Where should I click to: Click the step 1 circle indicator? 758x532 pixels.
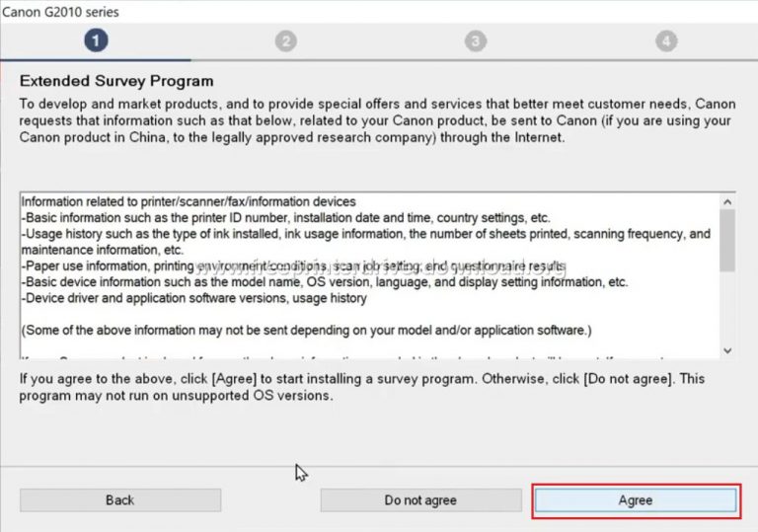[x=96, y=40]
